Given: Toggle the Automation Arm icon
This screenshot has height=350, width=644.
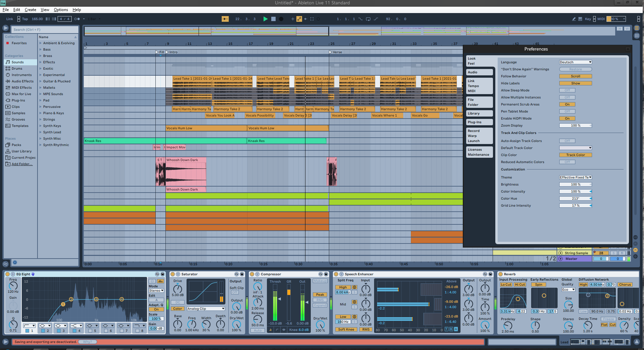Looking at the screenshot, I should (299, 19).
